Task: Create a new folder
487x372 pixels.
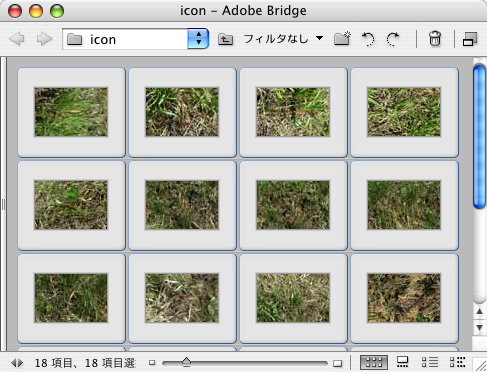Action: point(342,39)
